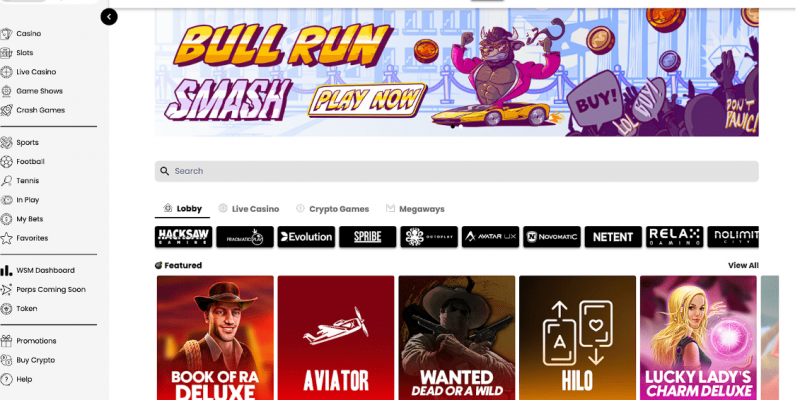
Task: Click the game search field
Action: click(457, 171)
